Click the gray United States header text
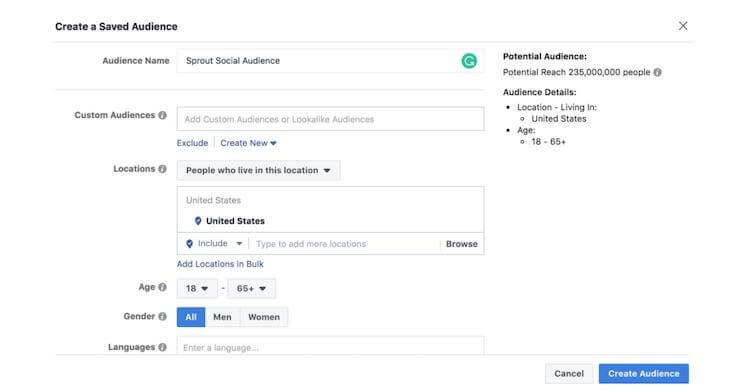750x390 pixels. (x=213, y=201)
